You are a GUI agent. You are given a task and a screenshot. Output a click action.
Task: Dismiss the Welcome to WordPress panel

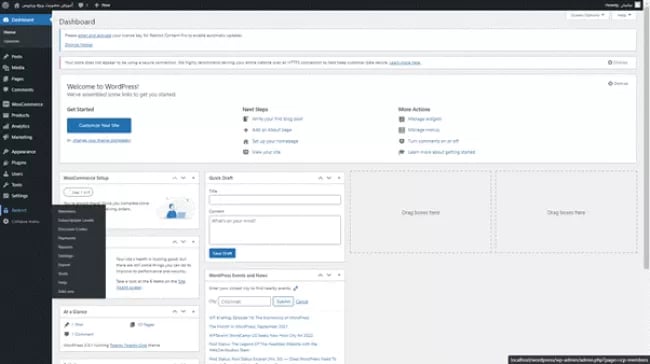tap(618, 83)
